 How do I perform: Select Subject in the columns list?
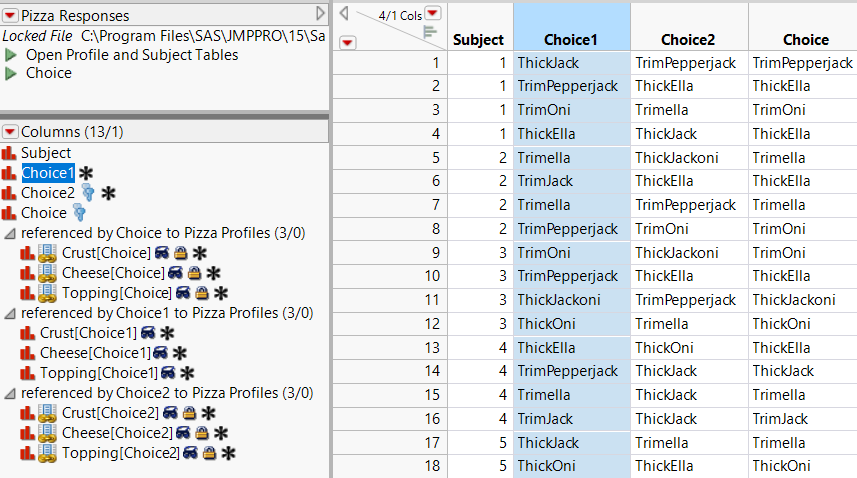click(46, 153)
